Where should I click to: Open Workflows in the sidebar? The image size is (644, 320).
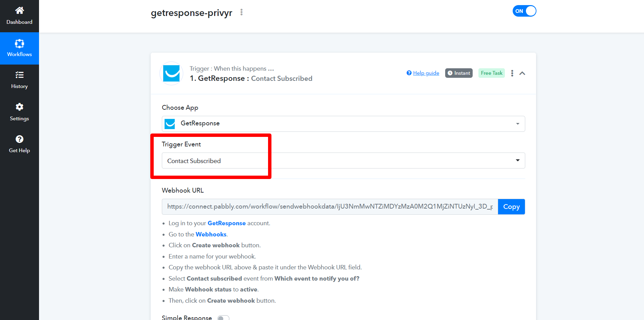click(x=19, y=48)
